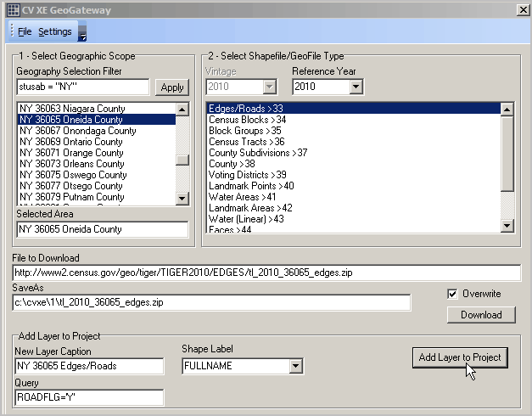Click the New Layer Caption field
Image resolution: width=532 pixels, height=416 pixels.
(x=90, y=366)
